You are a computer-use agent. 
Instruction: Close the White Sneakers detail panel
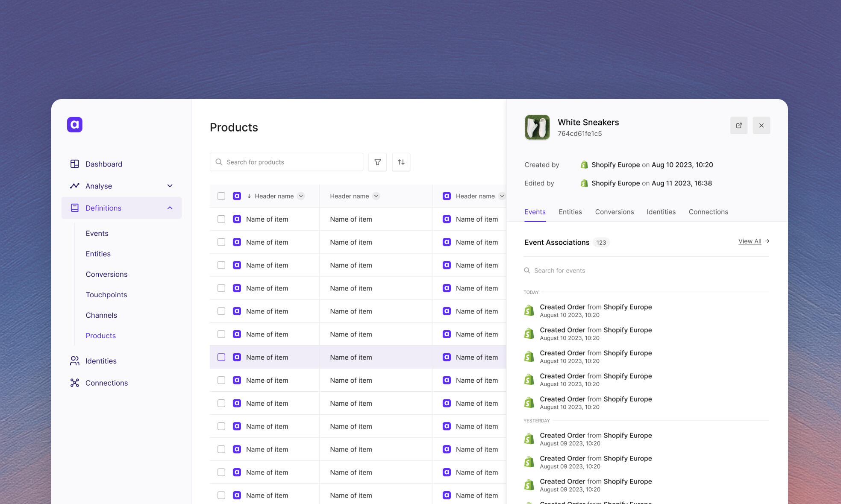pyautogui.click(x=761, y=126)
